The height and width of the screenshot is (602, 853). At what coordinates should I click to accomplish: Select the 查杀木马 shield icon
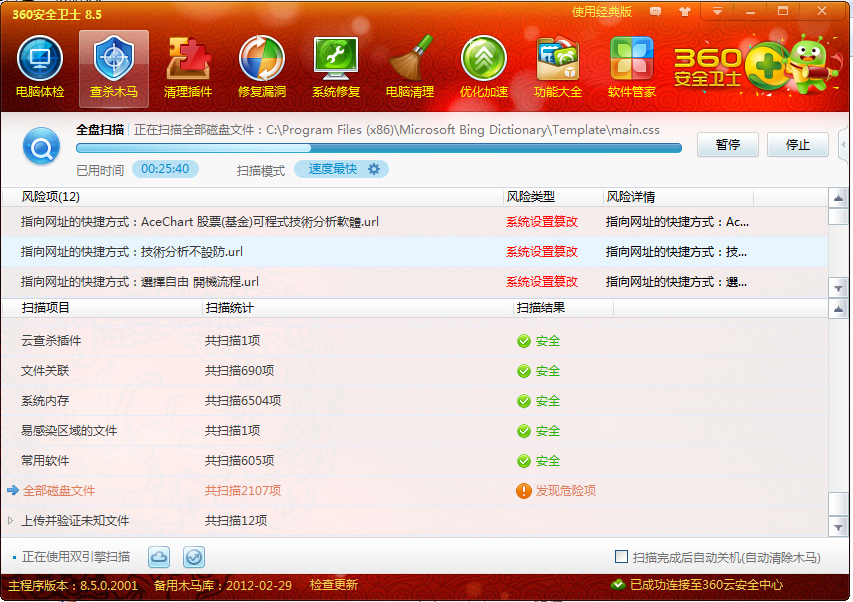pos(114,67)
